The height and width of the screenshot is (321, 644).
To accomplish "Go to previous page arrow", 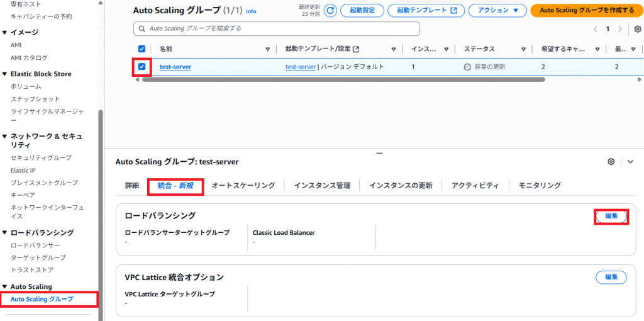I will click(x=595, y=29).
